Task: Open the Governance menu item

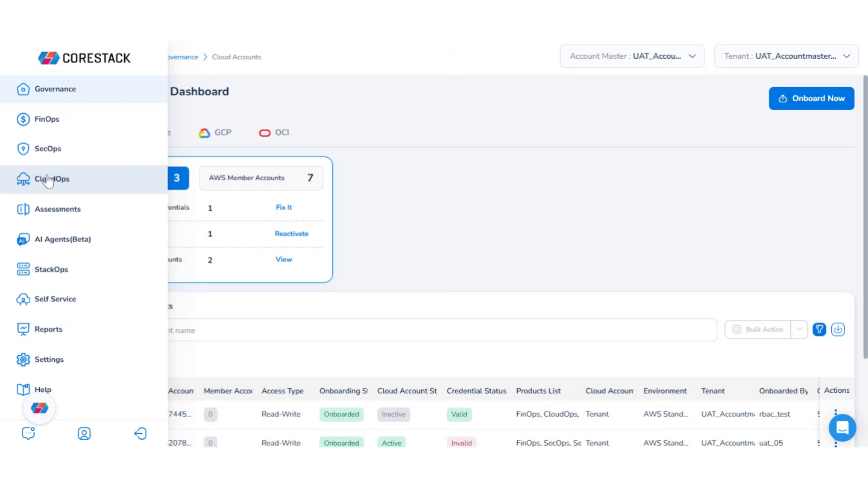Action: (x=84, y=89)
